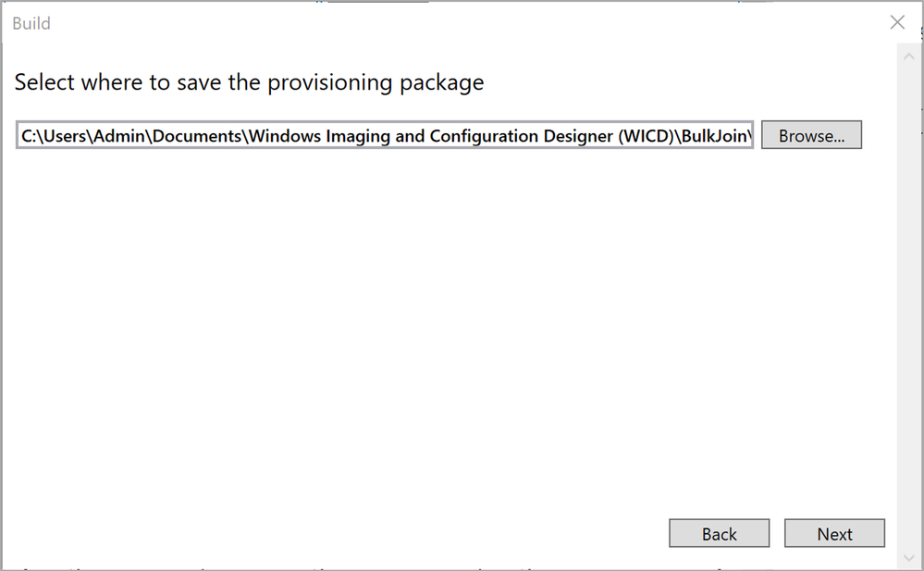
Task: Close the Build dialog window
Action: [897, 23]
